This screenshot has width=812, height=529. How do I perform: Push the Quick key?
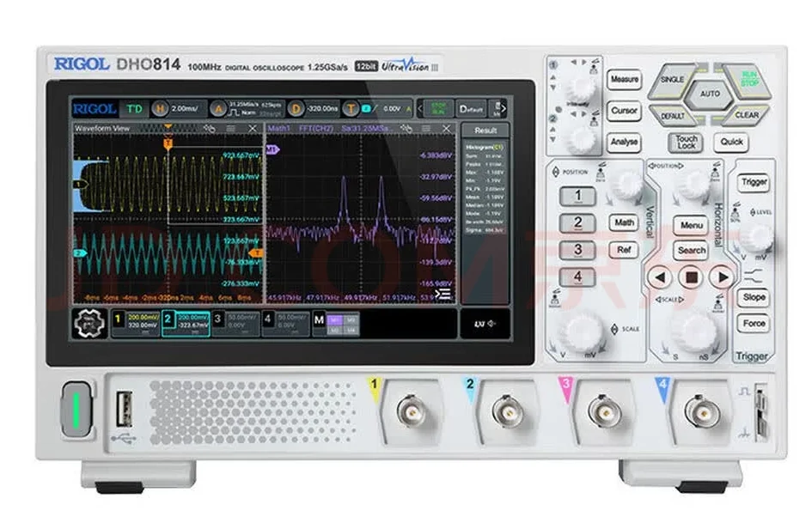(731, 142)
